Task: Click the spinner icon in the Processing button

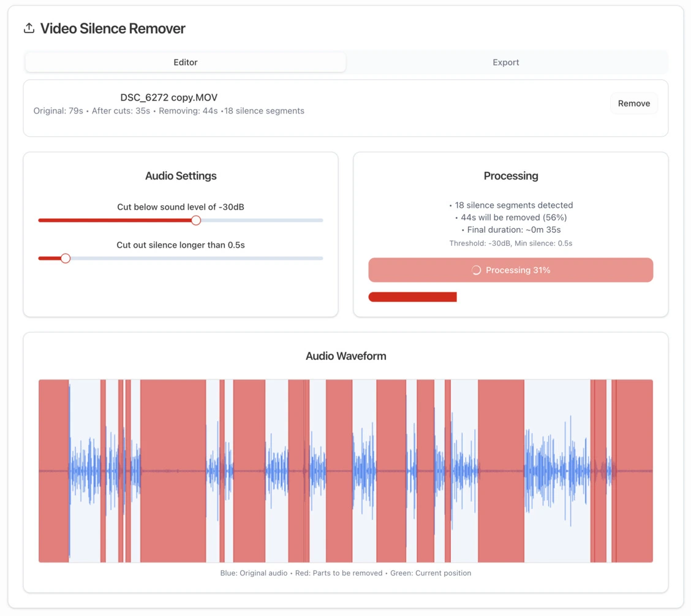Action: click(476, 270)
